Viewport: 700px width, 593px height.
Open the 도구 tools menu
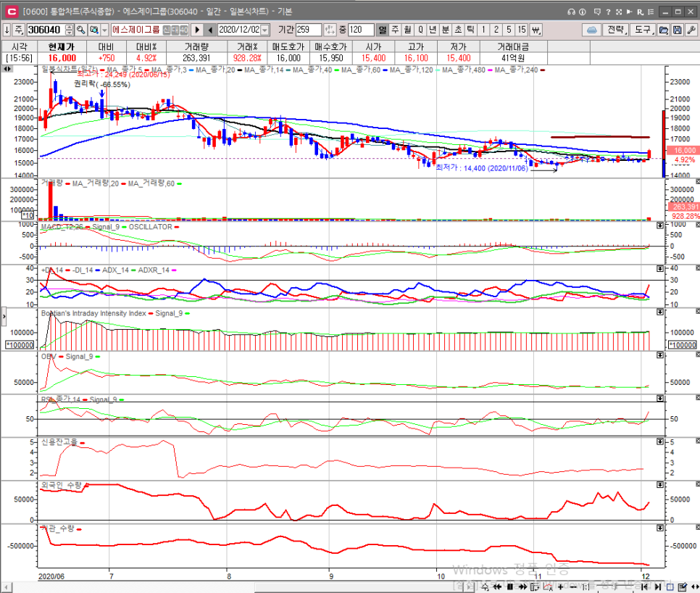click(x=643, y=30)
